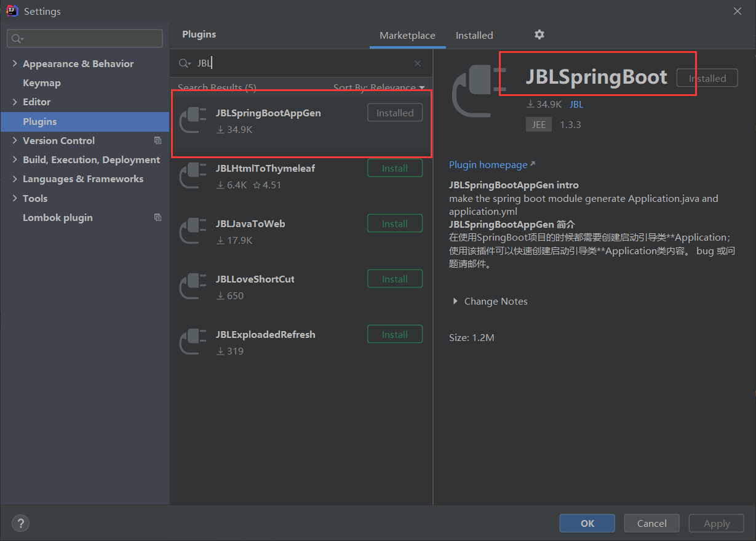
Task: Click the IntelliJ logo in the title bar
Action: tap(12, 11)
